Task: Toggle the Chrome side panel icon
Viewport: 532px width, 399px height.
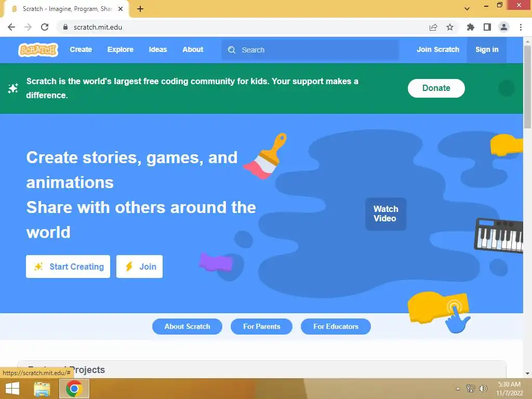Action: click(x=487, y=27)
